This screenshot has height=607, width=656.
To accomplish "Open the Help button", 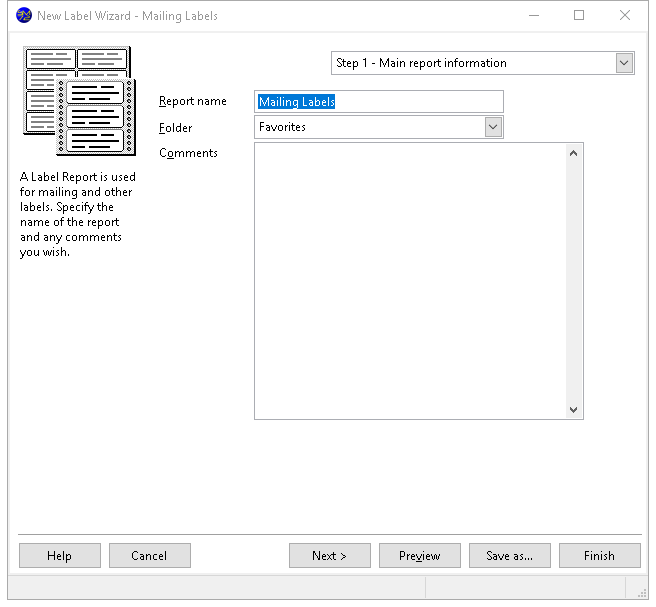I will pyautogui.click(x=60, y=556).
